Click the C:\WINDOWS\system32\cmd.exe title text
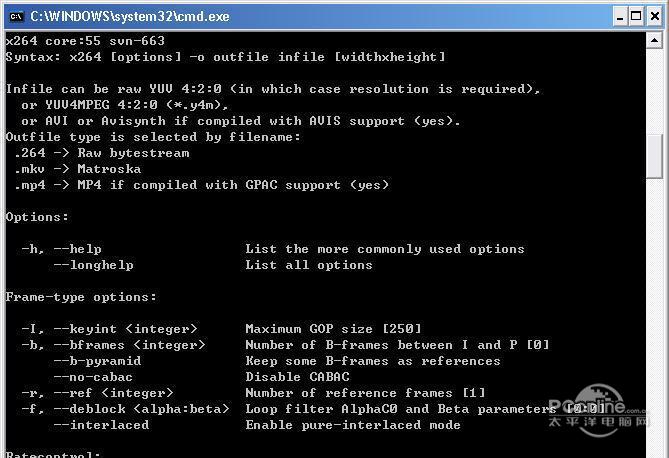 [130, 16]
